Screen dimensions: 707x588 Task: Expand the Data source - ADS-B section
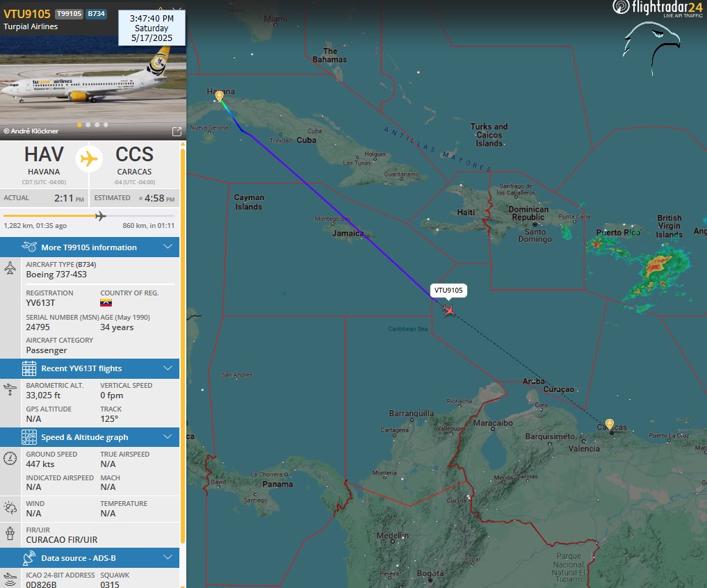tap(90, 558)
